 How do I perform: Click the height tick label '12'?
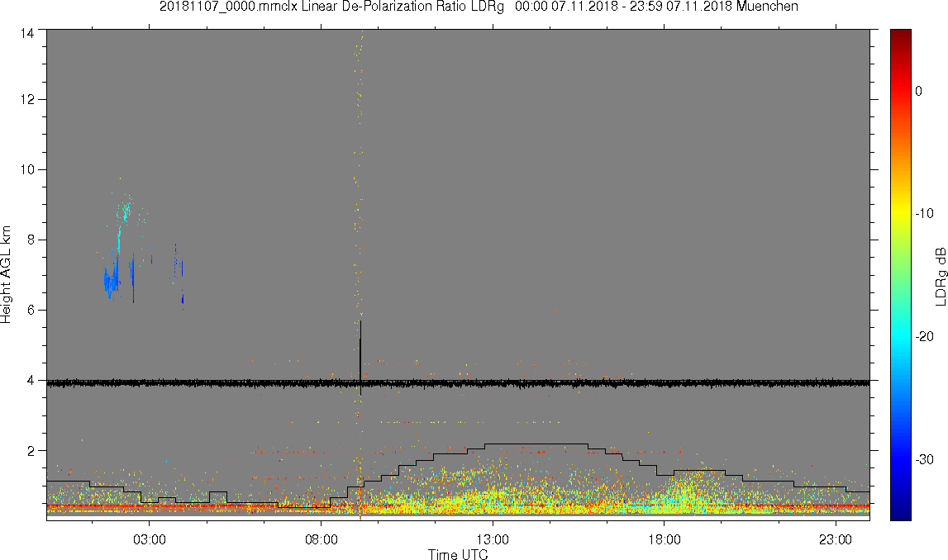pyautogui.click(x=26, y=100)
